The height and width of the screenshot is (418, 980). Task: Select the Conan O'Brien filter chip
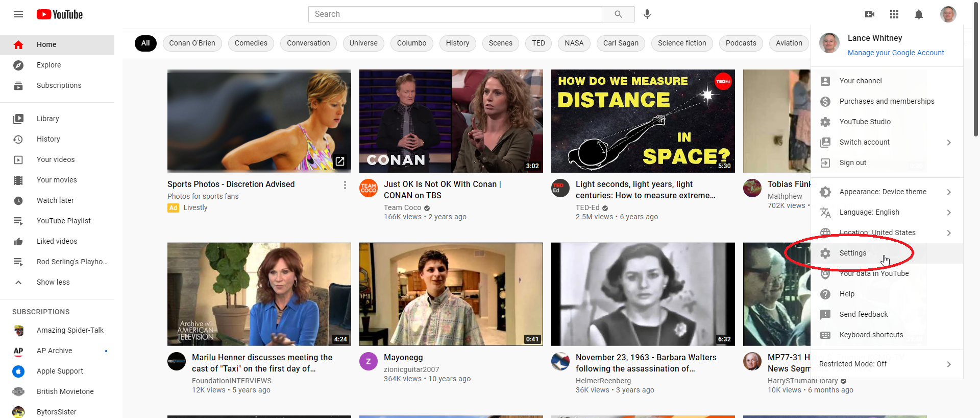point(192,43)
